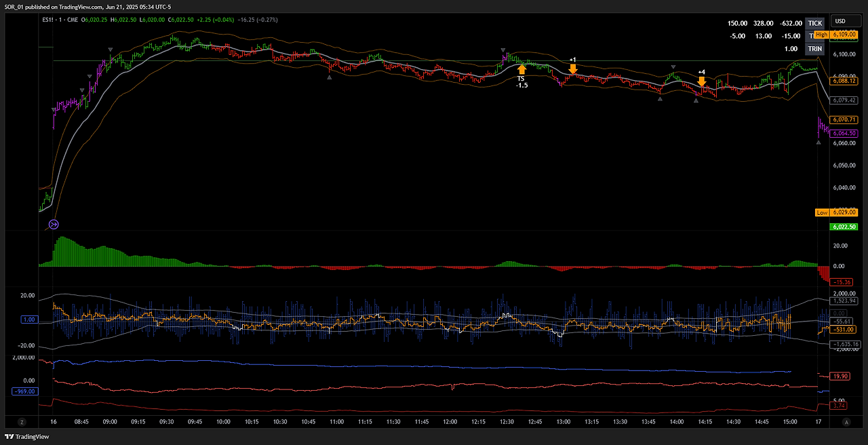This screenshot has width=868, height=445.
Task: Click the red 3.74 value label
Action: tap(837, 406)
